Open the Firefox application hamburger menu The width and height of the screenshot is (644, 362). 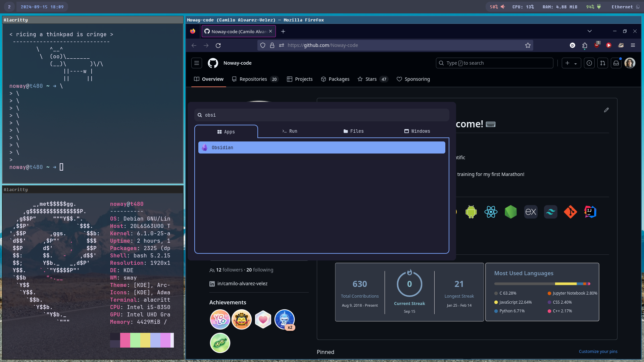(x=633, y=45)
